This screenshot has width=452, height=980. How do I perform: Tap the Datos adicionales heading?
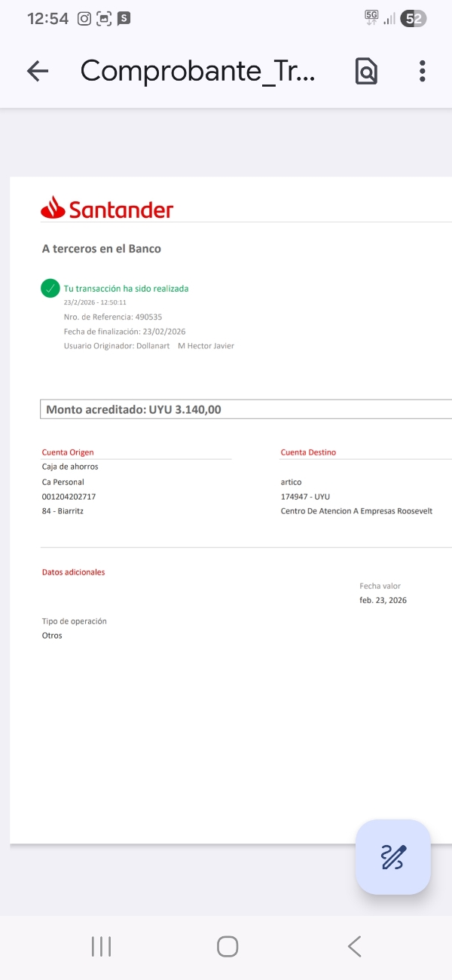tap(73, 572)
